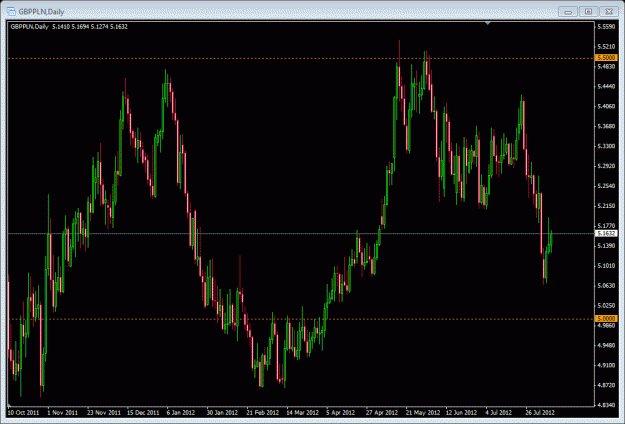Image resolution: width=625 pixels, height=424 pixels.
Task: Minimize the GBPPLN,Daily chart window
Action: (x=568, y=12)
